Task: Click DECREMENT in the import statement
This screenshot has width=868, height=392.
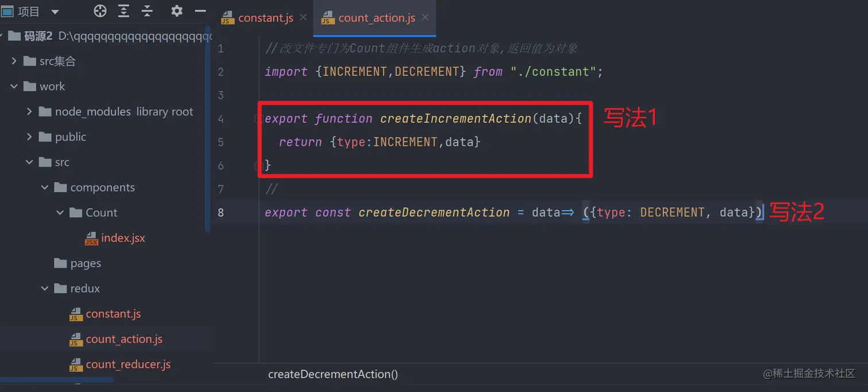Action: [x=427, y=72]
